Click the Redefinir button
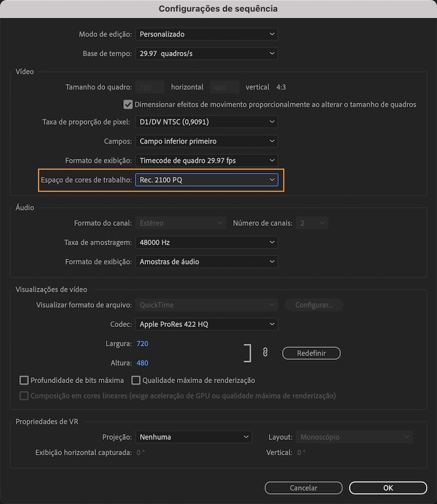The width and height of the screenshot is (437, 504). pyautogui.click(x=311, y=352)
